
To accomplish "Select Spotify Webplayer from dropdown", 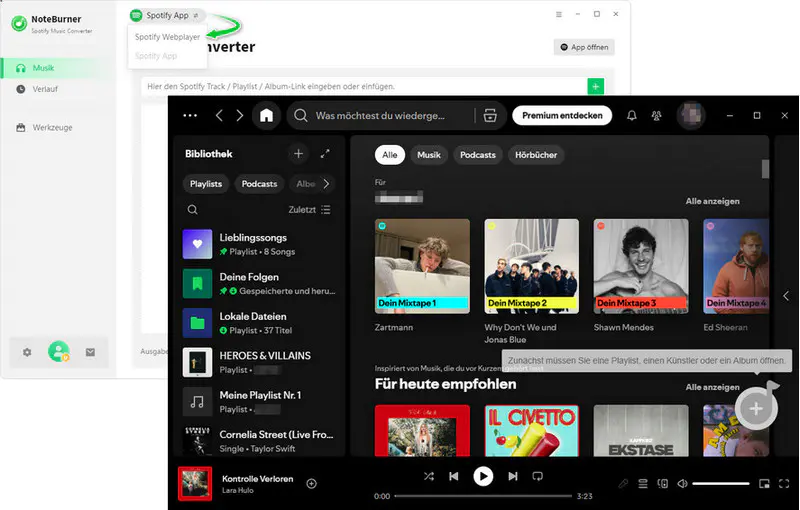I will [x=167, y=37].
